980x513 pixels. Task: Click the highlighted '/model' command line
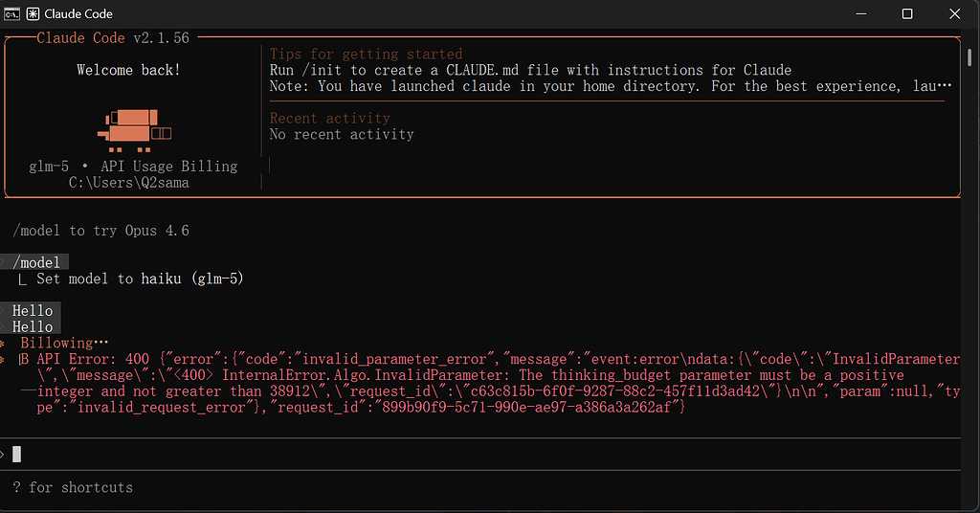point(36,262)
